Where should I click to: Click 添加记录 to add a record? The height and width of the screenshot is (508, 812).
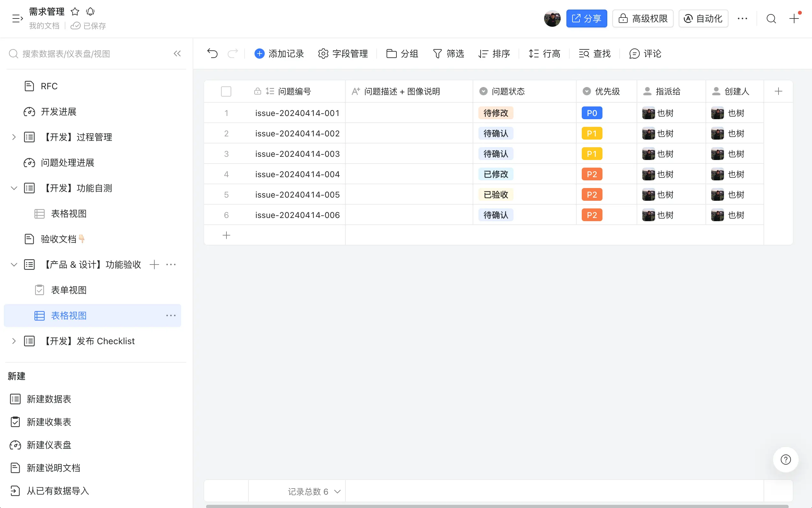click(x=279, y=54)
